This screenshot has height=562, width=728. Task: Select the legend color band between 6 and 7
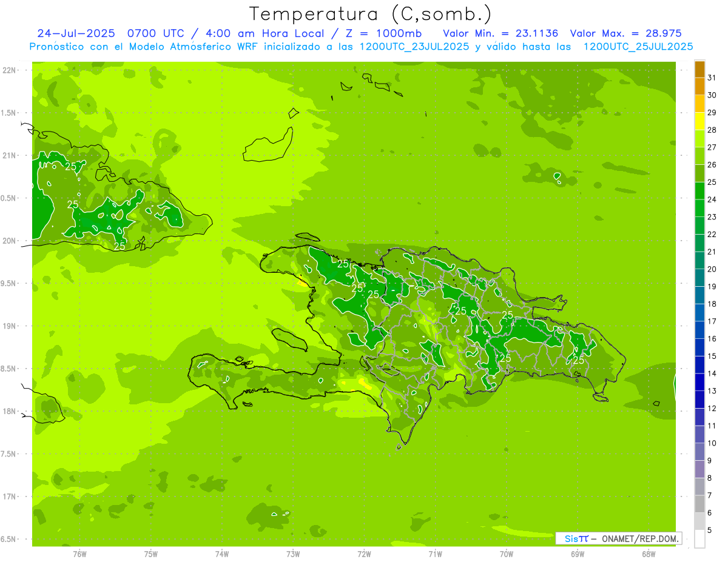click(x=699, y=504)
